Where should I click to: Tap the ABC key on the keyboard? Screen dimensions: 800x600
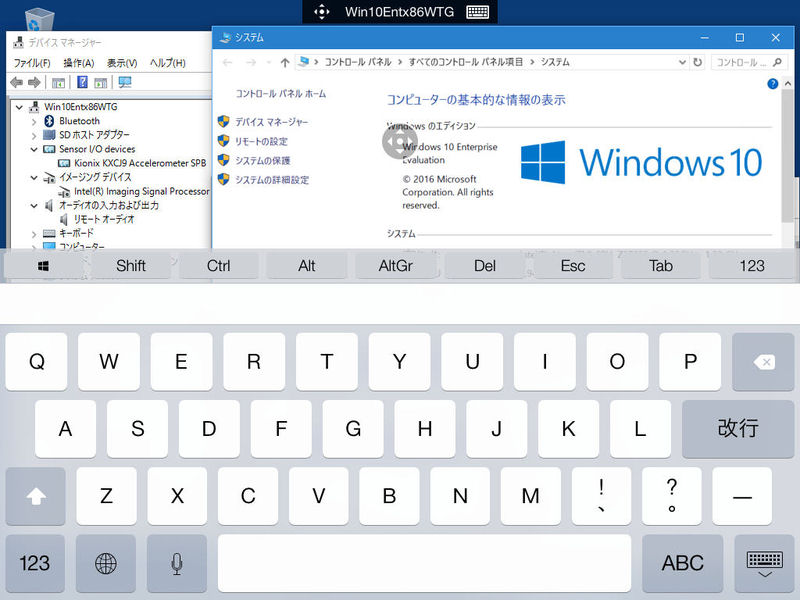click(x=683, y=563)
